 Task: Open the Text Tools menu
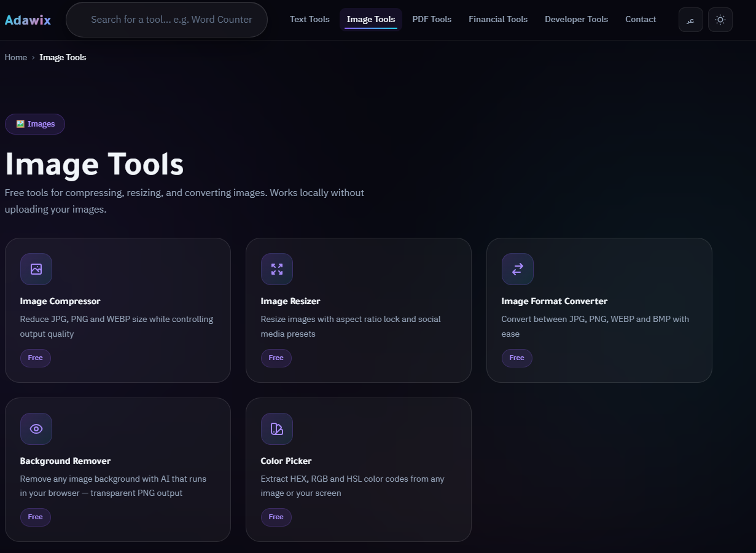click(310, 20)
